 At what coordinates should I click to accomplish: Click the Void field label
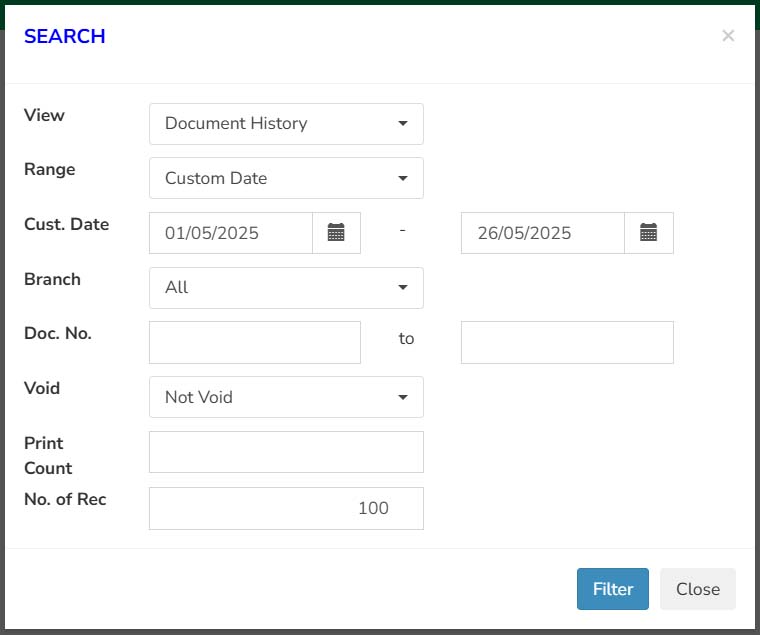[x=42, y=388]
